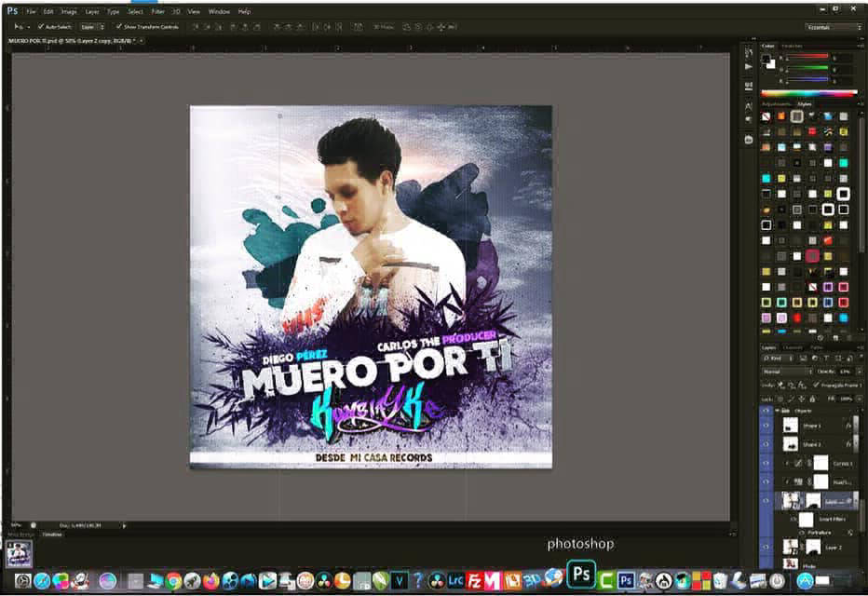Viewport: 868px width, 596px height.
Task: Open the File menu
Action: tap(31, 11)
